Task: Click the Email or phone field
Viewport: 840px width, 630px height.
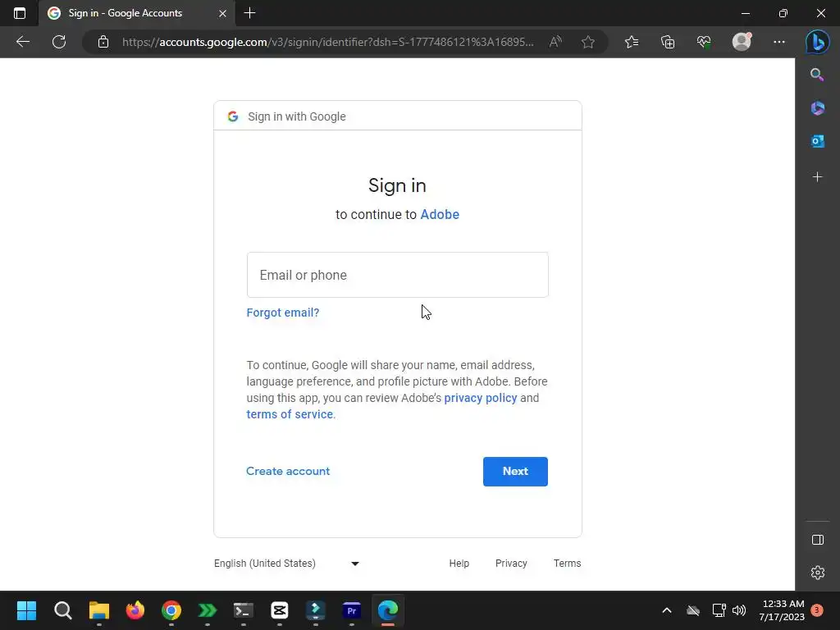Action: click(398, 275)
